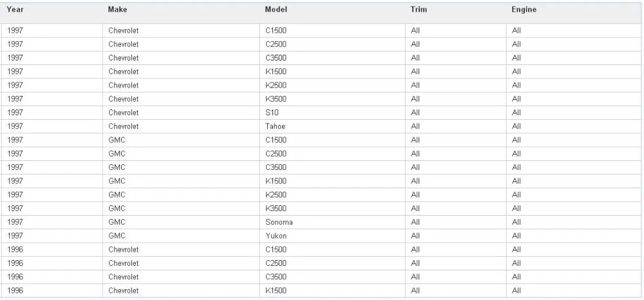The width and height of the screenshot is (644, 300).
Task: Select the GMC Sonoma model cell
Action: pos(279,222)
